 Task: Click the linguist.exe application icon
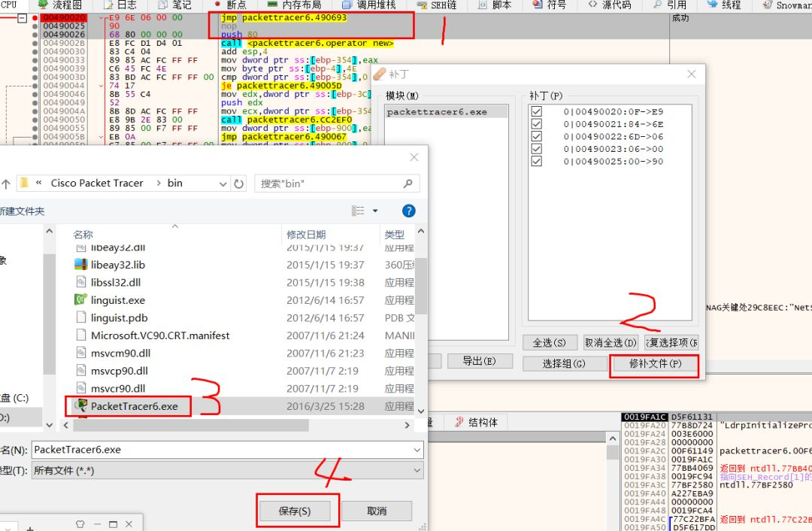[x=80, y=300]
